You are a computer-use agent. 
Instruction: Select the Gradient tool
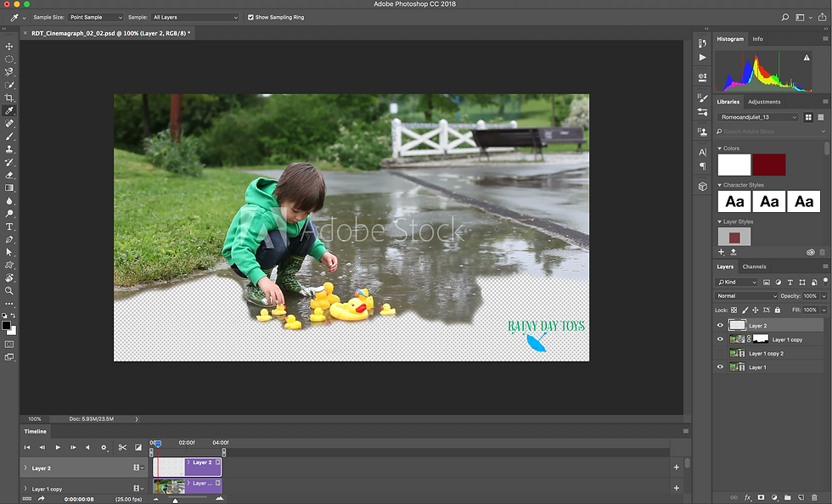coord(9,188)
